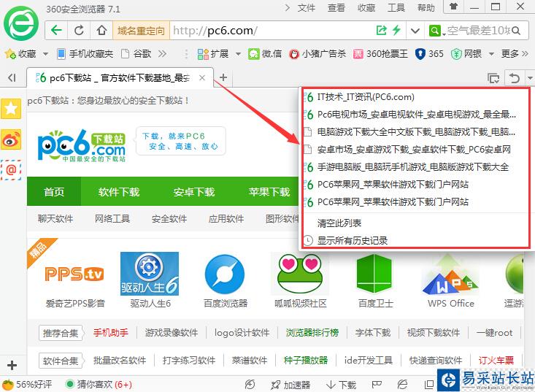The image size is (535, 392).
Task: Open the 收藏 menu
Action: 366,7
